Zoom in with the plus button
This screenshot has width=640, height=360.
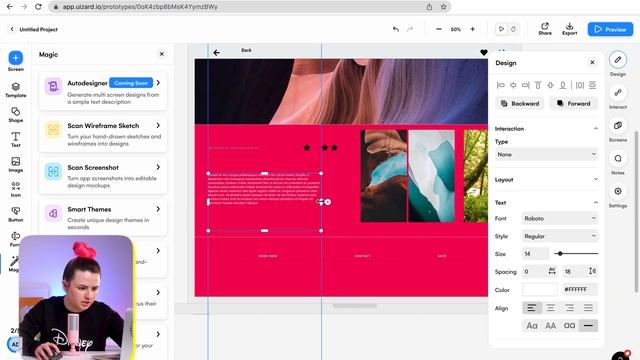pyautogui.click(x=472, y=29)
